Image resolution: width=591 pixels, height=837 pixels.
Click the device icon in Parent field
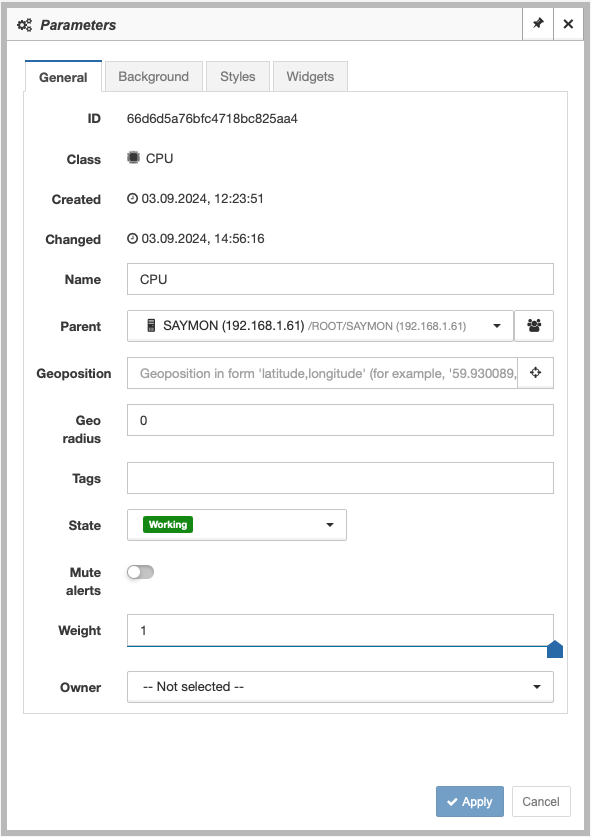pyautogui.click(x=151, y=326)
